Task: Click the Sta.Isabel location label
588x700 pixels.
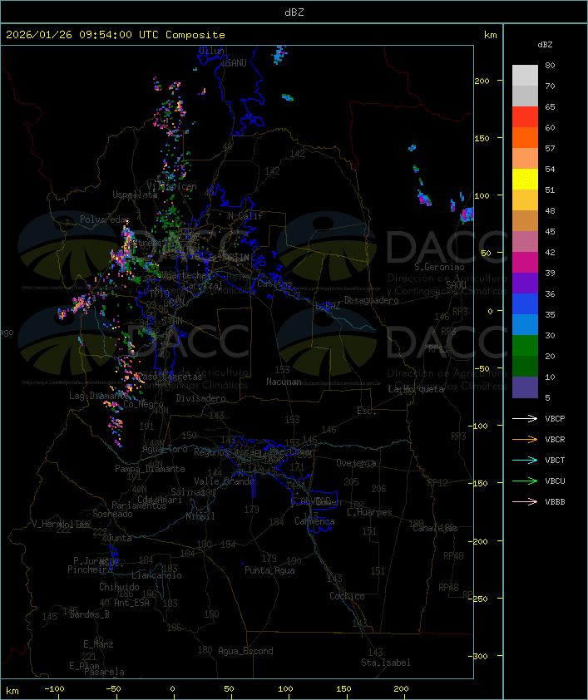Action: [385, 663]
